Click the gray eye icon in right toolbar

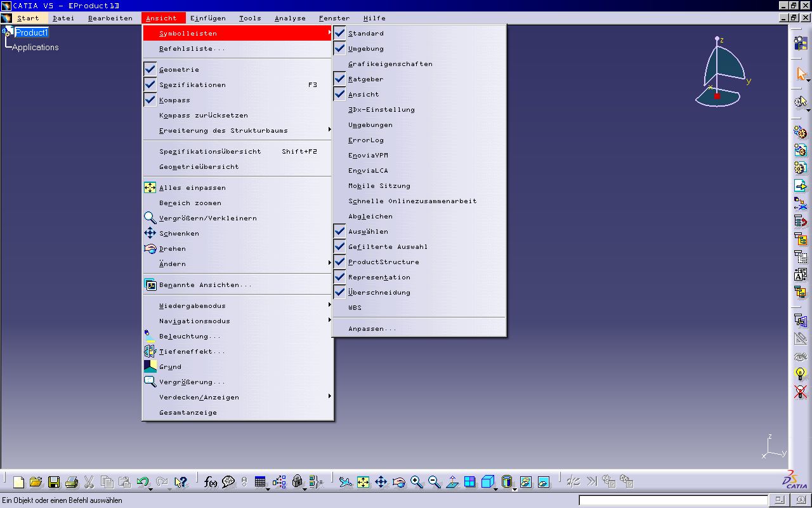(801, 356)
